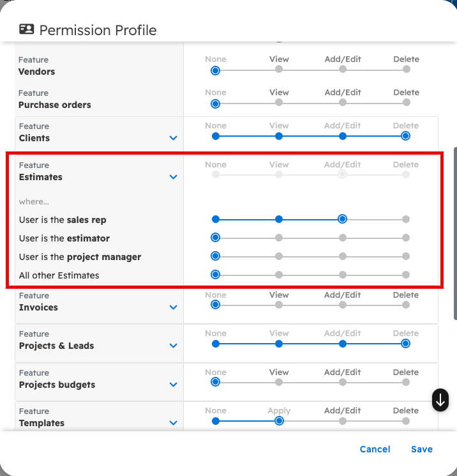Set Purchase orders permission to Add/Edit
Screen dimensions: 457x476
(x=343, y=103)
